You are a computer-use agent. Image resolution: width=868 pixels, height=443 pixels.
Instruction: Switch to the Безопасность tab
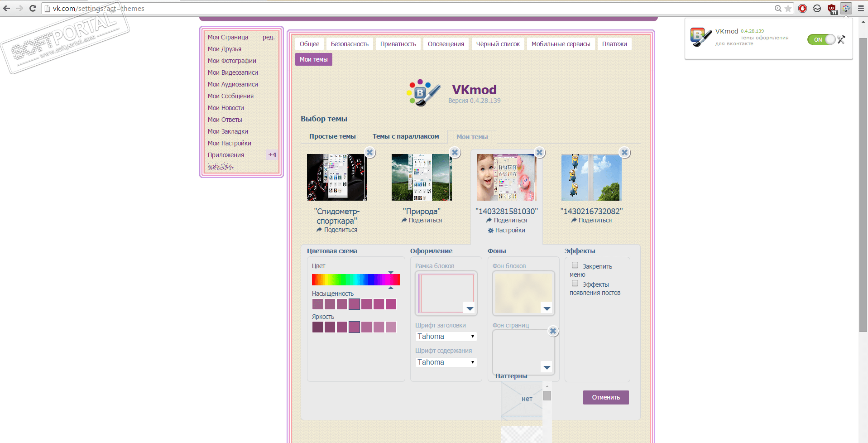coord(350,44)
